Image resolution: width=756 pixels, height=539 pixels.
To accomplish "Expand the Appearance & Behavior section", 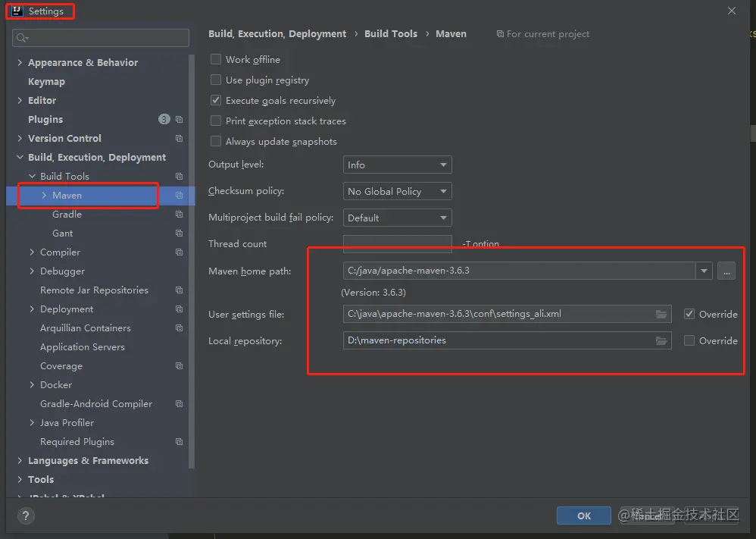I will pyautogui.click(x=20, y=63).
